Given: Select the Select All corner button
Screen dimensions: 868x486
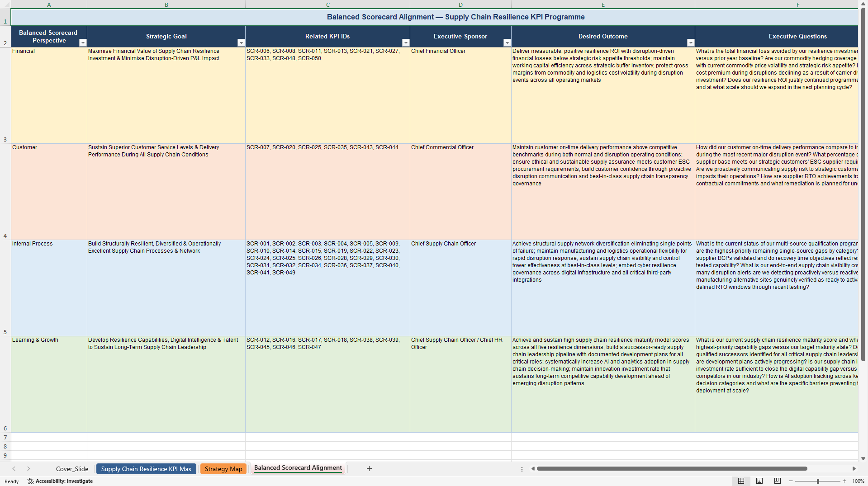Looking at the screenshot, I should click(5, 5).
